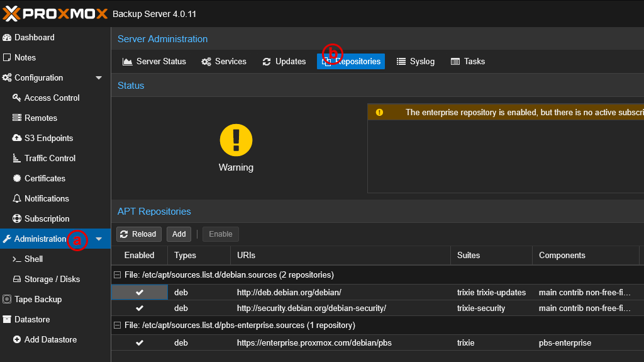Switch to the Updates tab
This screenshot has height=362, width=644.
pos(284,62)
